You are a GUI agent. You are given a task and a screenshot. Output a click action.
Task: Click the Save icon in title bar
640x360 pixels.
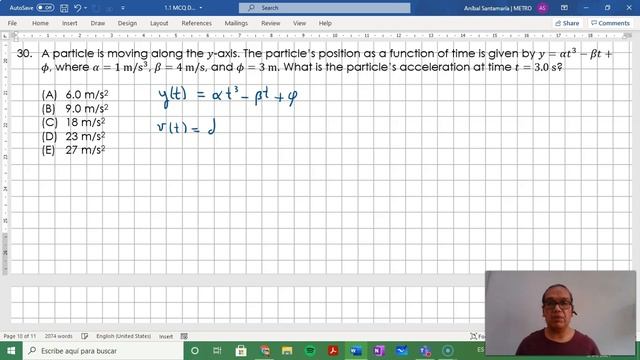pyautogui.click(x=64, y=8)
